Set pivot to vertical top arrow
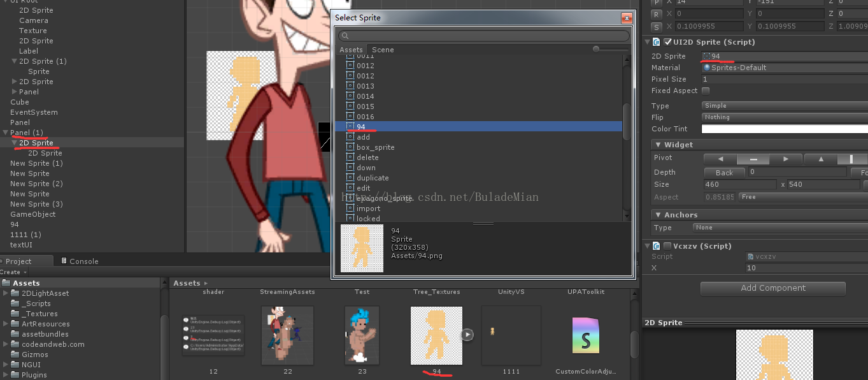The width and height of the screenshot is (868, 380). tap(821, 159)
